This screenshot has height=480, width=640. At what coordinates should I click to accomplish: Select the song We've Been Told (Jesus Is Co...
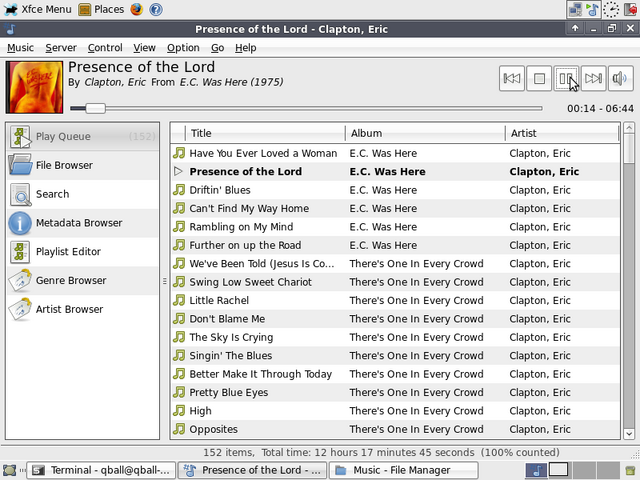click(x=395, y=264)
